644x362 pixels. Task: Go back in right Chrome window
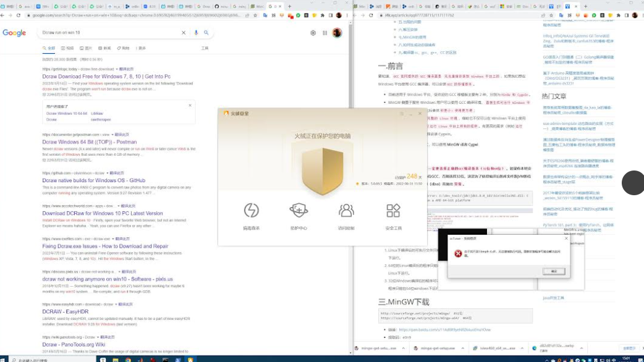(x=356, y=15)
